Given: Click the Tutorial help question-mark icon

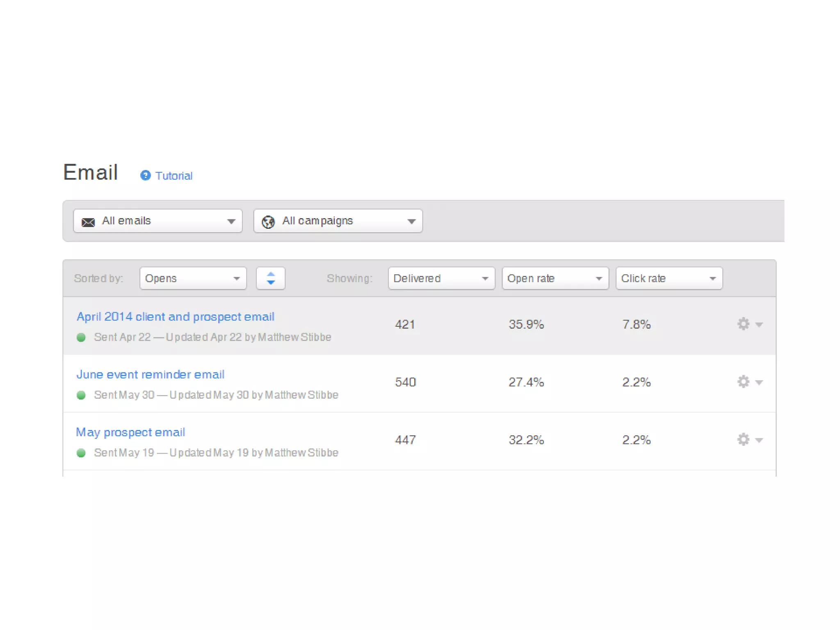Looking at the screenshot, I should tap(145, 176).
